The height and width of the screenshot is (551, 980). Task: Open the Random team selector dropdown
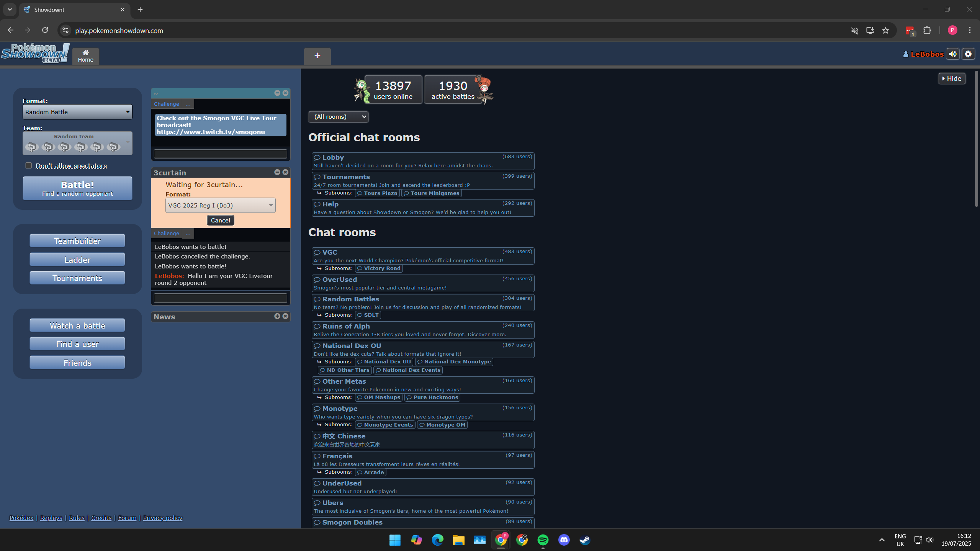[x=77, y=143]
